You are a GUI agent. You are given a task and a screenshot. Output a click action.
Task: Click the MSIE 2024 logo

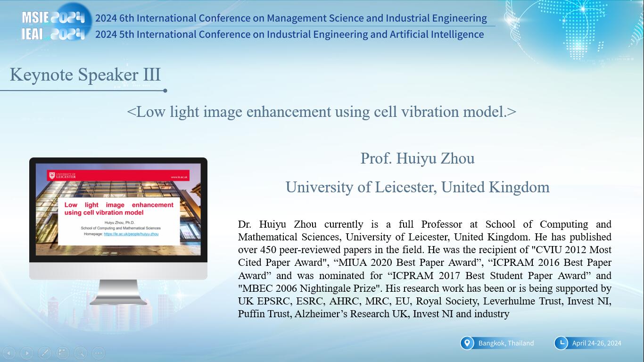[x=53, y=18]
